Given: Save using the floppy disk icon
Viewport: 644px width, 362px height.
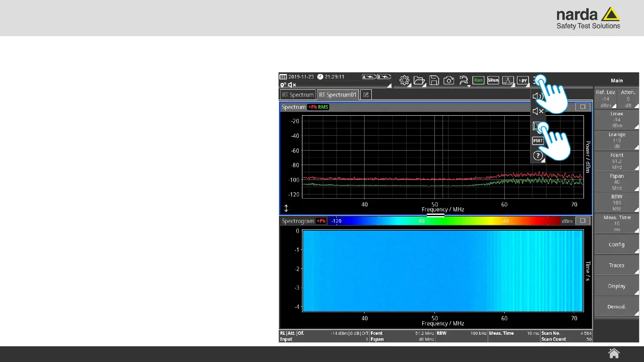Looking at the screenshot, I should [x=434, y=80].
